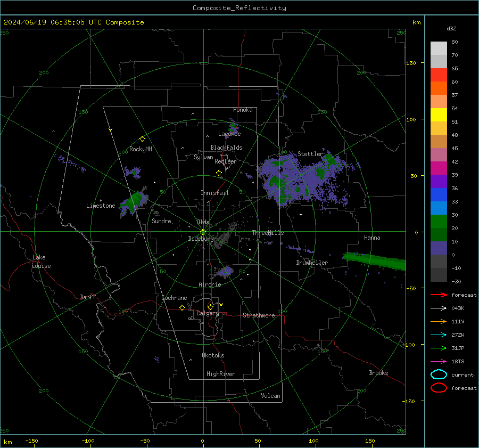Click the Hanna label

[x=372, y=238]
